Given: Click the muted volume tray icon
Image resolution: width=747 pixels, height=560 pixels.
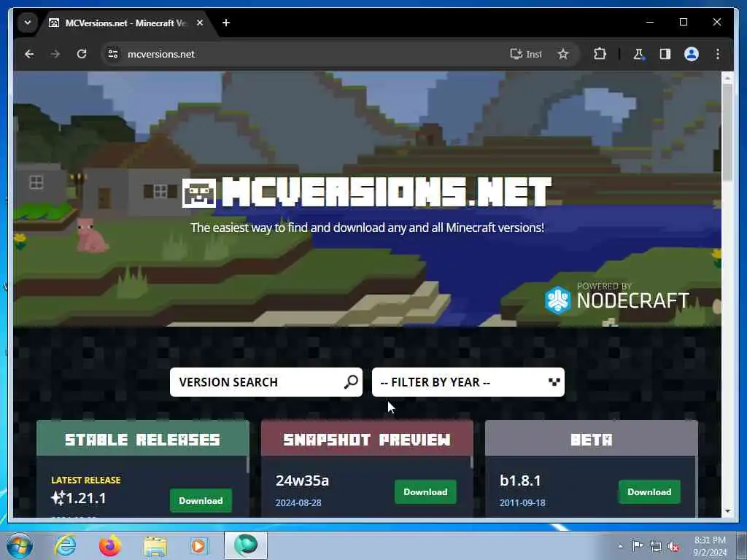Looking at the screenshot, I should 673,546.
